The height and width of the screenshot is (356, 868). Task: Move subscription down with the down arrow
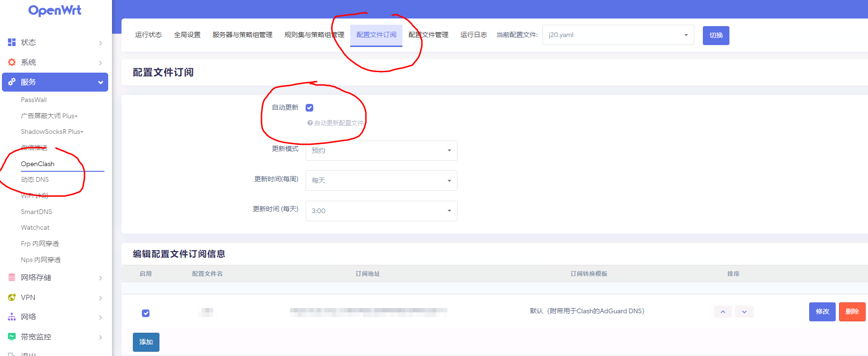coord(744,312)
